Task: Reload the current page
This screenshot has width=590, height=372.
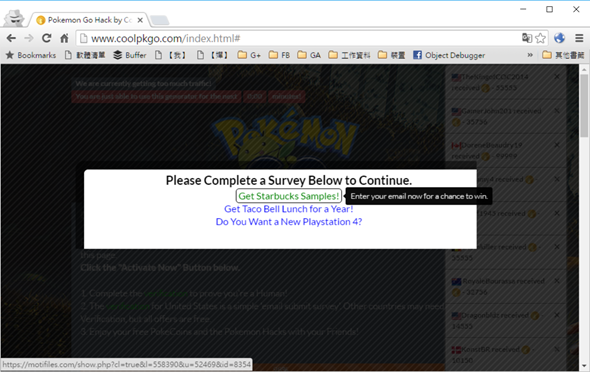Action: click(x=46, y=38)
